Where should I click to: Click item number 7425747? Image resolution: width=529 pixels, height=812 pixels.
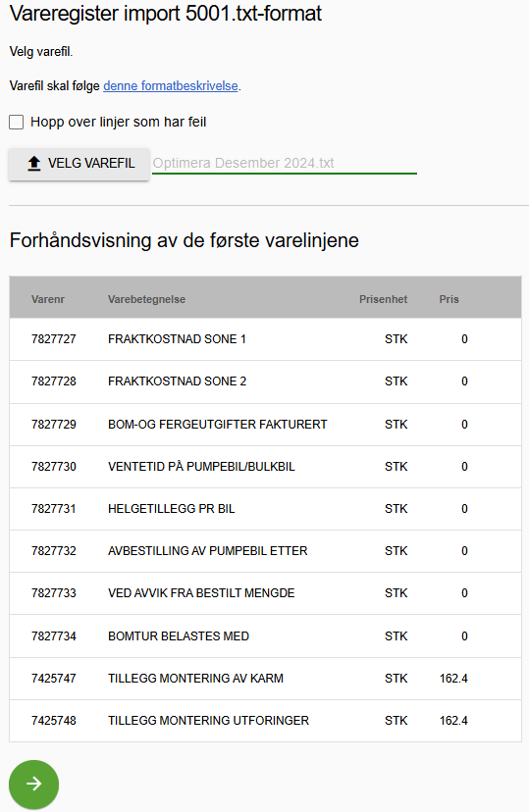tap(53, 679)
